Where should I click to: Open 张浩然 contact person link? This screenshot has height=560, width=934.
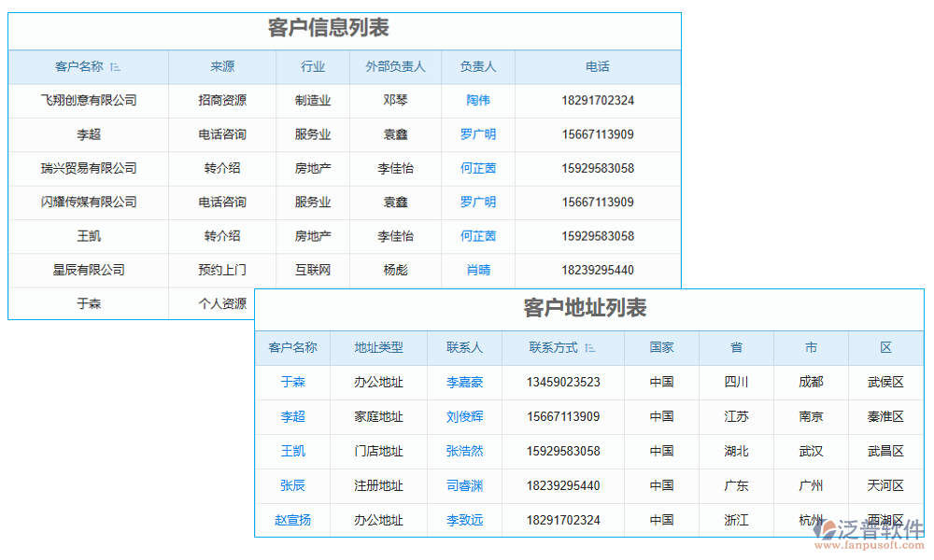[x=464, y=451]
